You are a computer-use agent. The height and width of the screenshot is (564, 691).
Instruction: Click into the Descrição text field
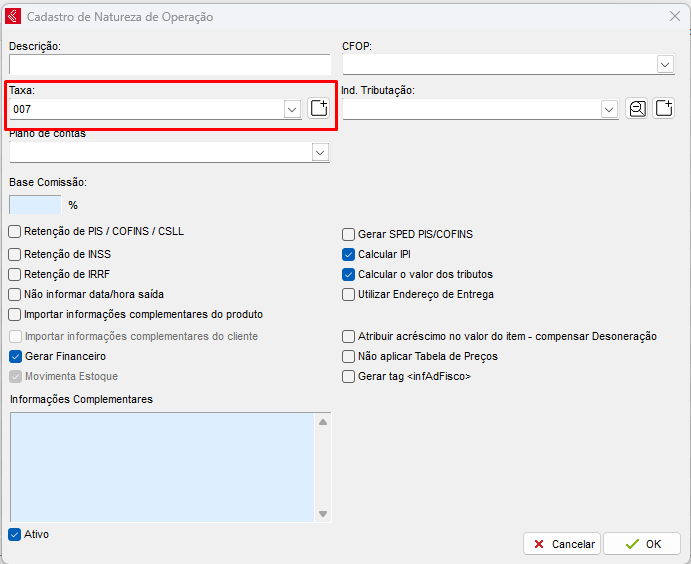click(169, 65)
